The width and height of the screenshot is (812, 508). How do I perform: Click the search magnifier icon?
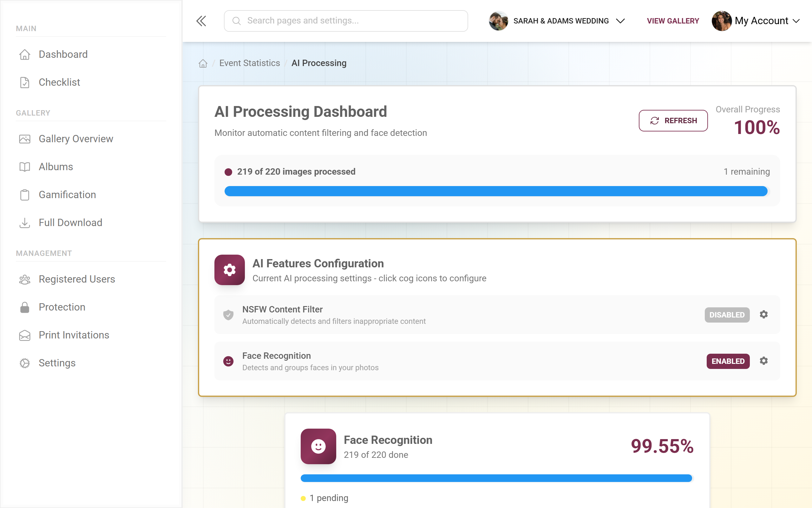[237, 21]
